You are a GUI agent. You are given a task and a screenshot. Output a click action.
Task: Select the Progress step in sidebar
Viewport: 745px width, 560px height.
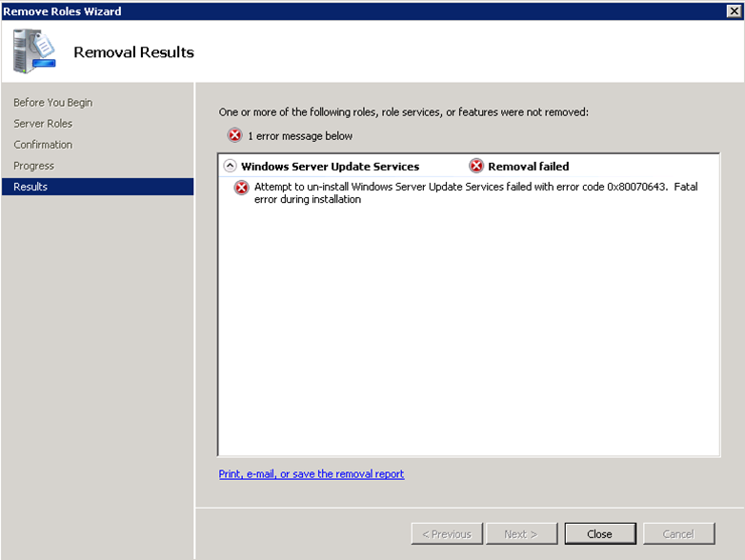click(x=34, y=166)
